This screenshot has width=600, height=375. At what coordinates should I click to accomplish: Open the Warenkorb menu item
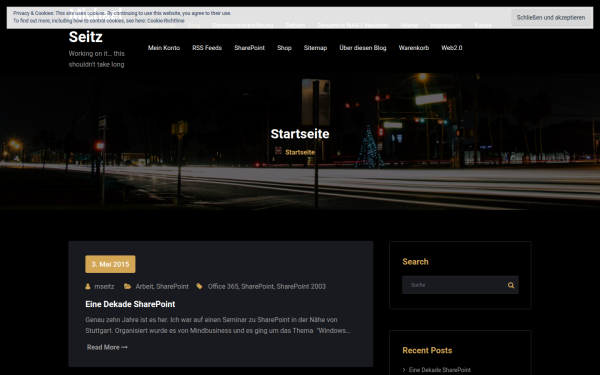click(x=414, y=48)
